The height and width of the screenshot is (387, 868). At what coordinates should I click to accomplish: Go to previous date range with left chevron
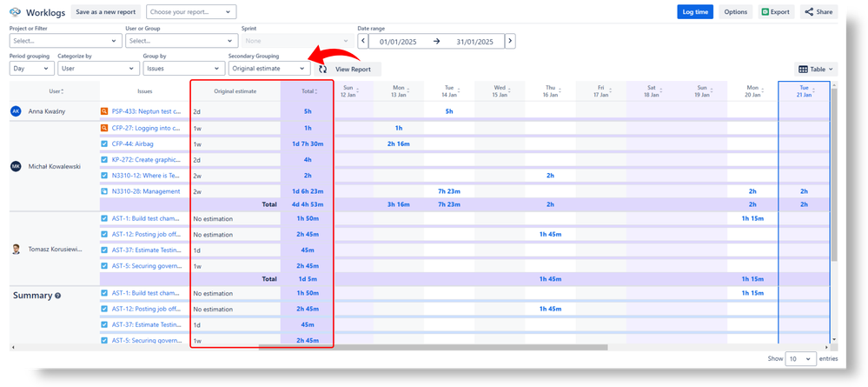click(x=362, y=41)
